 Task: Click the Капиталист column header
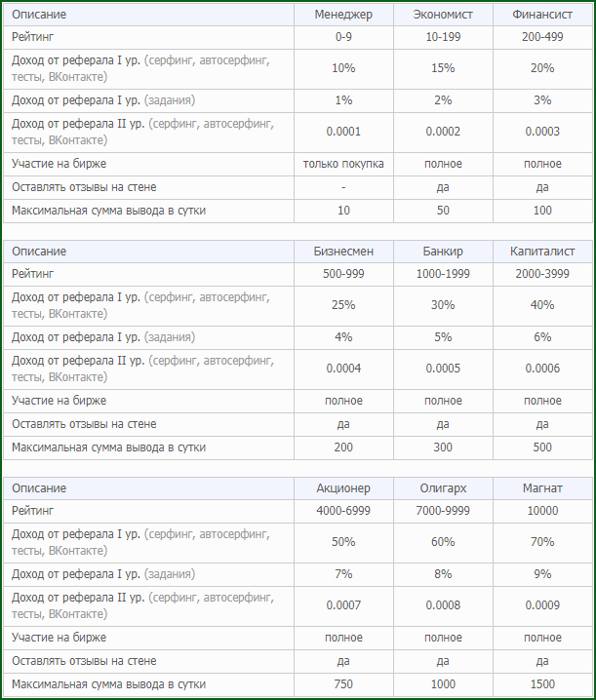point(542,252)
